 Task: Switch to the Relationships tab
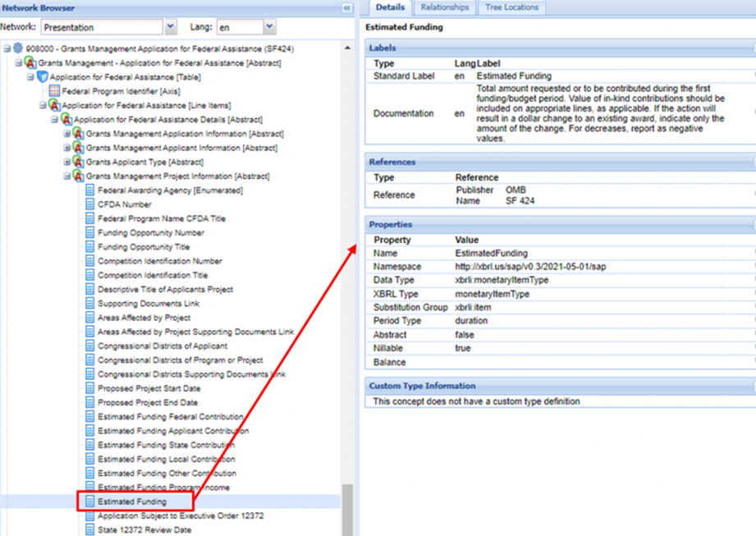click(x=444, y=7)
